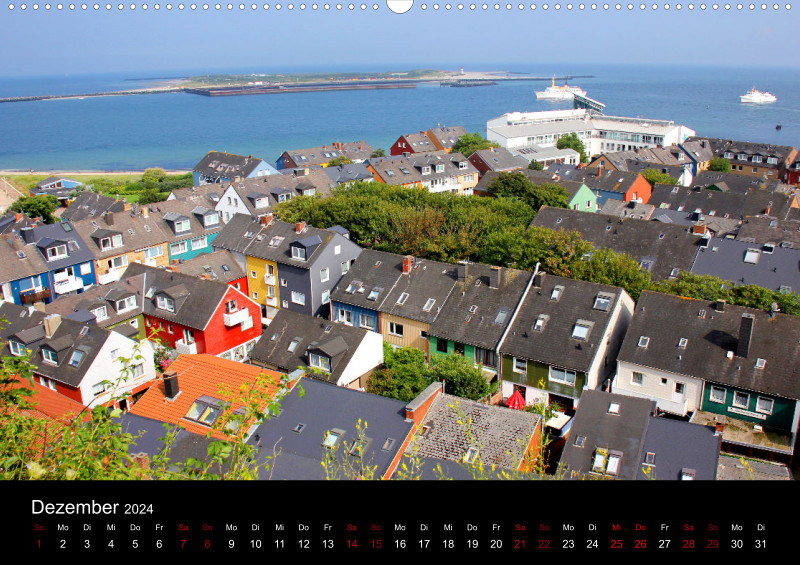Click the 'Mi' label above date 4
The image size is (800, 565).
point(111,527)
